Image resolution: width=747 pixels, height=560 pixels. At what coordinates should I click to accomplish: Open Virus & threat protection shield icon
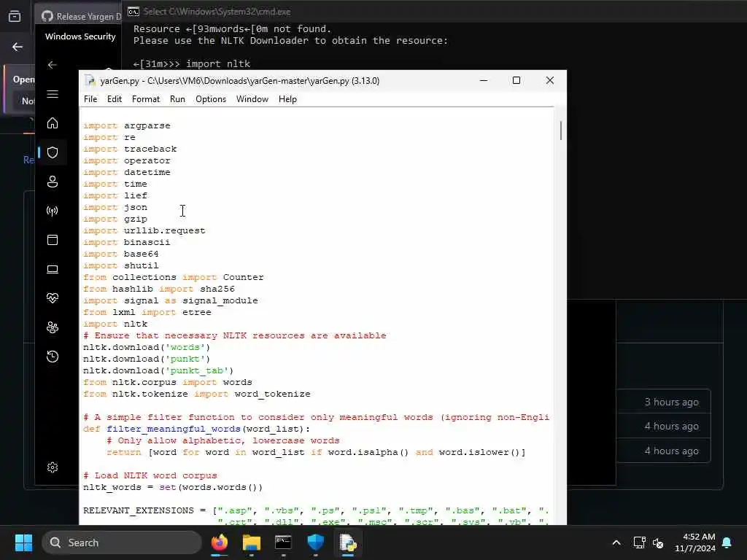(x=53, y=152)
